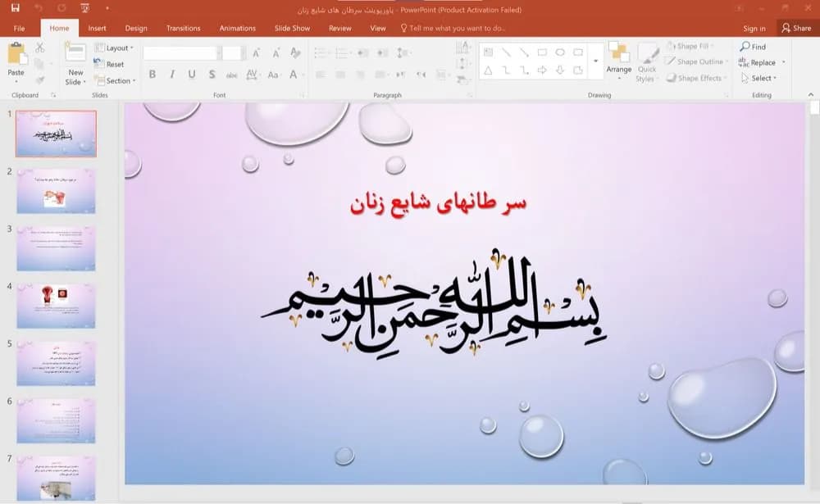Click the red Persian title text on slide
This screenshot has height=504, width=820.
[438, 203]
